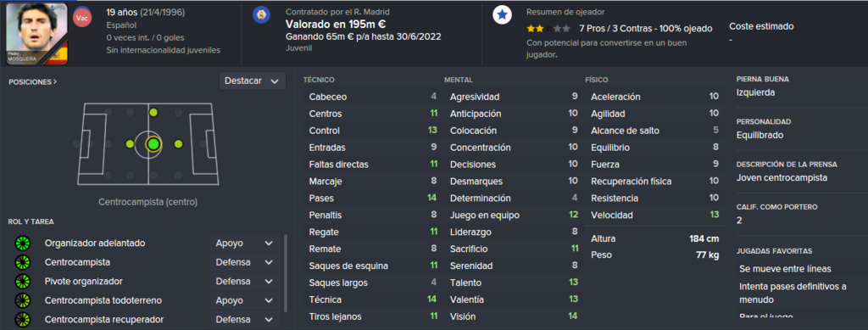Click the scout report star icon
This screenshot has height=330, width=868.
502,15
